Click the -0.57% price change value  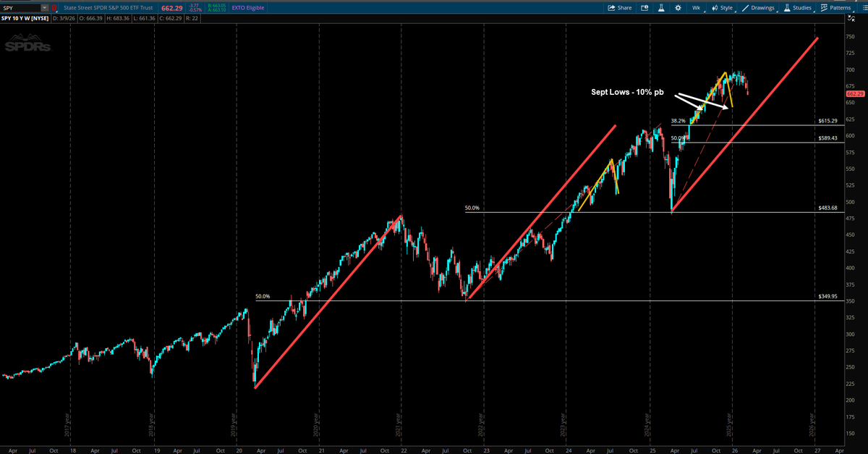(x=195, y=11)
